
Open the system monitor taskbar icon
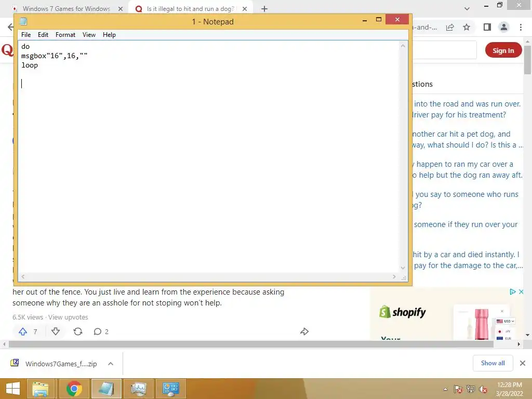tap(138, 389)
